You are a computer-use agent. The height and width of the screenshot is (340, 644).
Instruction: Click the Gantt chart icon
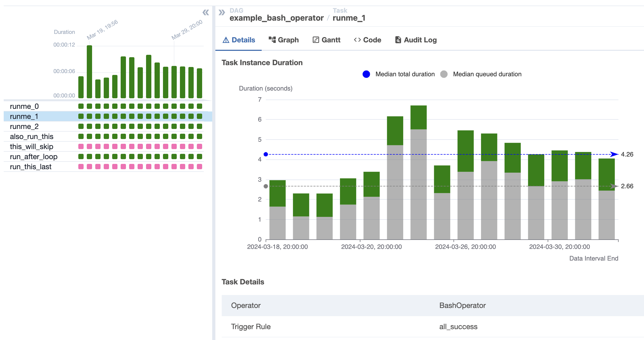pos(316,40)
